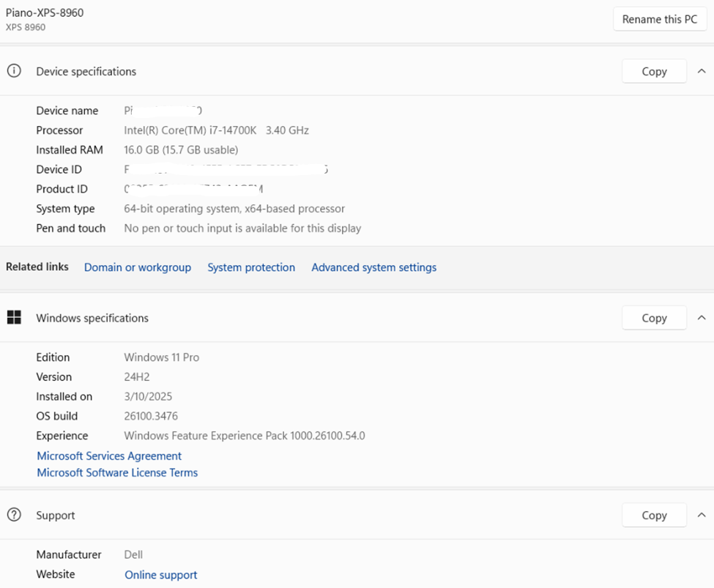Copy the Device specifications details
The image size is (714, 588).
point(654,71)
